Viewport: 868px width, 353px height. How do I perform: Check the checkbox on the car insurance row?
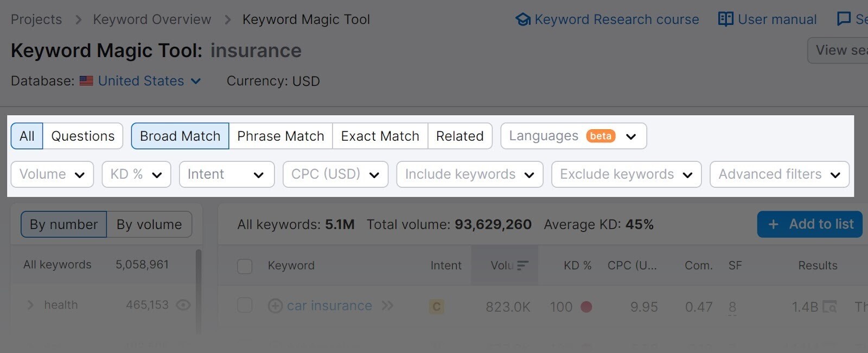pos(245,305)
